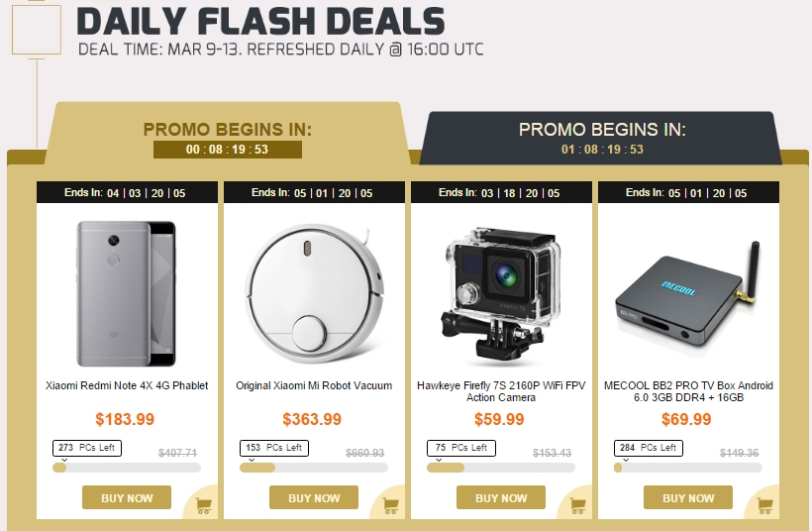This screenshot has height=531, width=812.
Task: Click the 273 PCs Left stock bar
Action: [x=127, y=468]
